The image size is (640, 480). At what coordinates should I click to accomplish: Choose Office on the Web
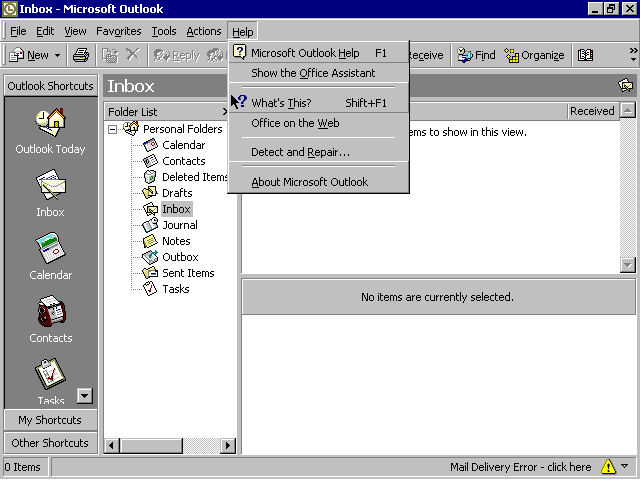pyautogui.click(x=318, y=123)
